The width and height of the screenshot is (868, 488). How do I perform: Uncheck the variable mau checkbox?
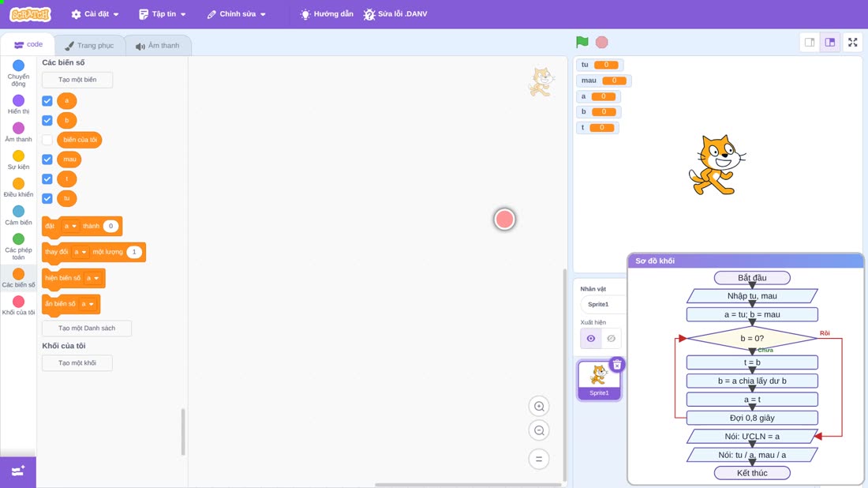pyautogui.click(x=47, y=160)
